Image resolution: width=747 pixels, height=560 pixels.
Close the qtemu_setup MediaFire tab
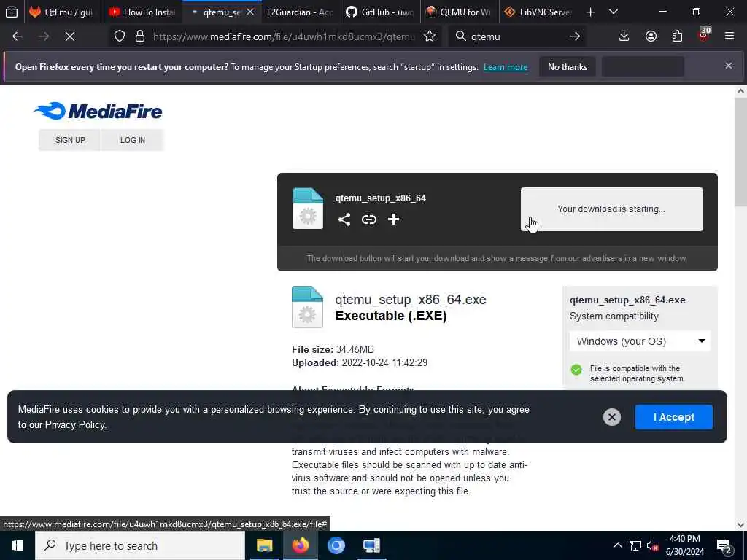250,12
